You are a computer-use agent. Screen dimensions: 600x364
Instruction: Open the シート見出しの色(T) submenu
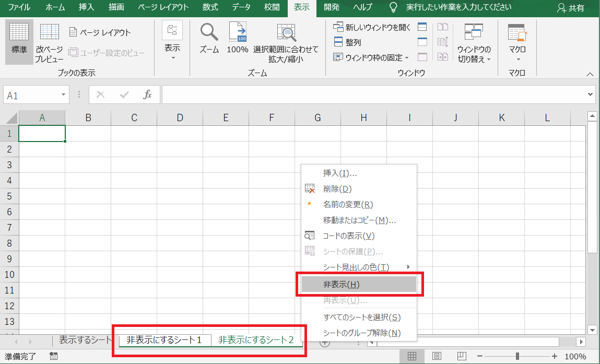coord(359,267)
